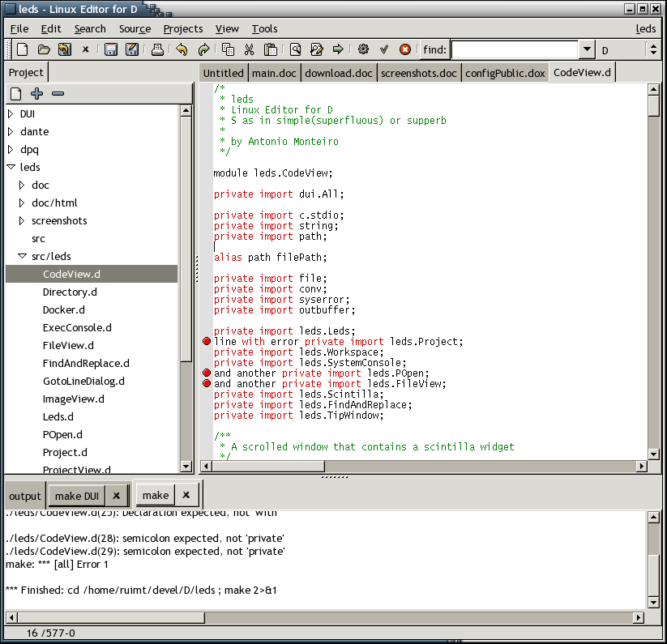Click error marker on the leds.FileView line

(207, 383)
